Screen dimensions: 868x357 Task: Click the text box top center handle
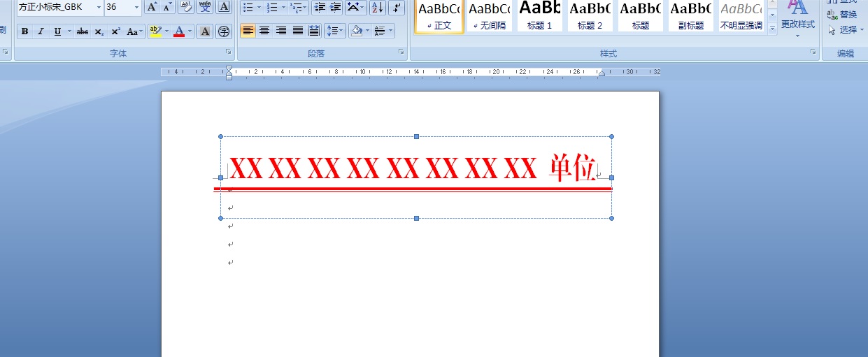pyautogui.click(x=416, y=136)
